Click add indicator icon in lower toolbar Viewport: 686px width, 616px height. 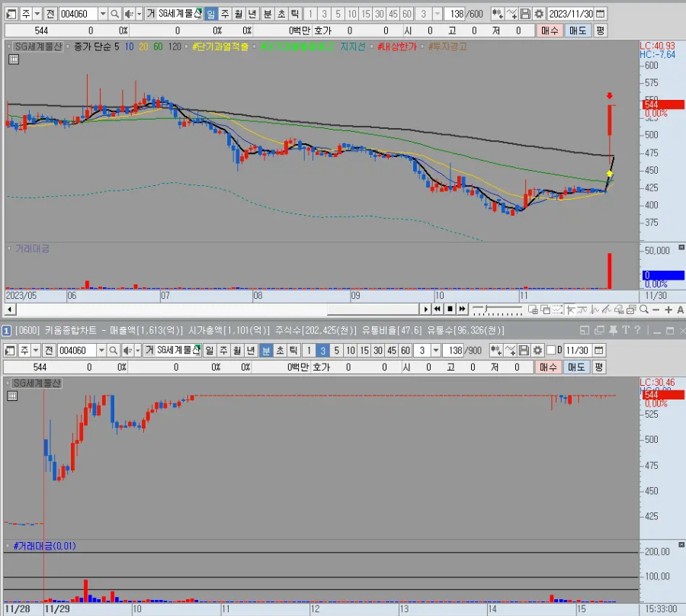click(x=495, y=351)
